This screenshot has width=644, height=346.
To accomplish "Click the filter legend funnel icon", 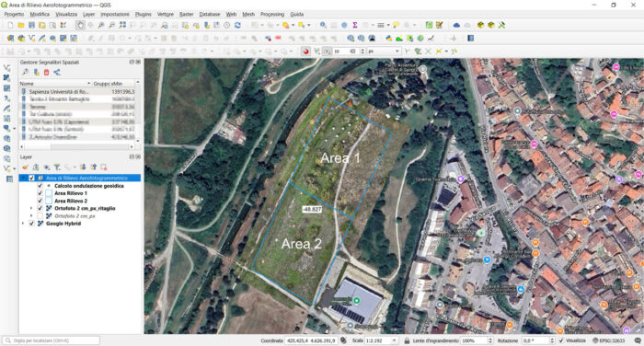I will coord(57,167).
